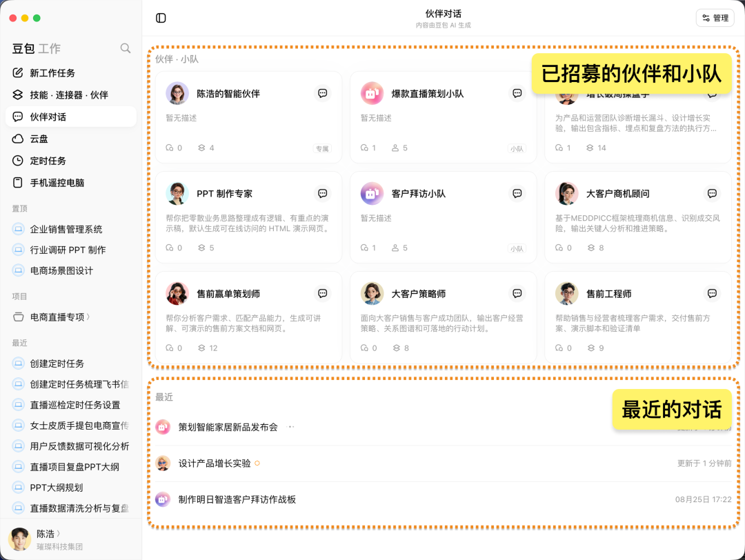Open conversation 设计产品增长实验
The width and height of the screenshot is (745, 560).
pyautogui.click(x=215, y=463)
